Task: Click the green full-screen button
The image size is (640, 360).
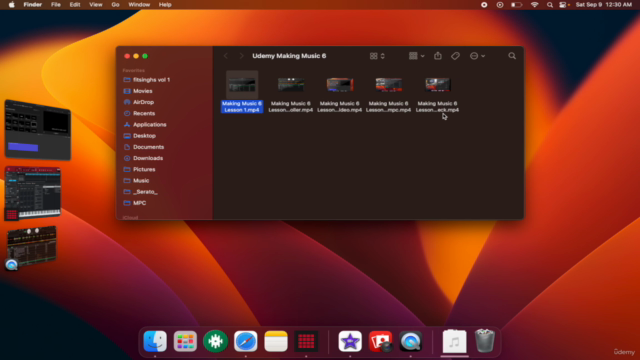Action: click(x=145, y=56)
